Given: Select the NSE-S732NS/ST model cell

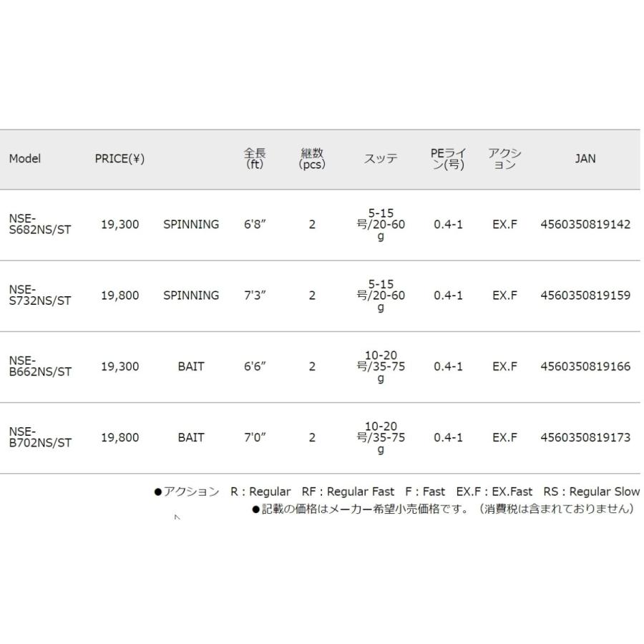Looking at the screenshot, I should [x=40, y=296].
